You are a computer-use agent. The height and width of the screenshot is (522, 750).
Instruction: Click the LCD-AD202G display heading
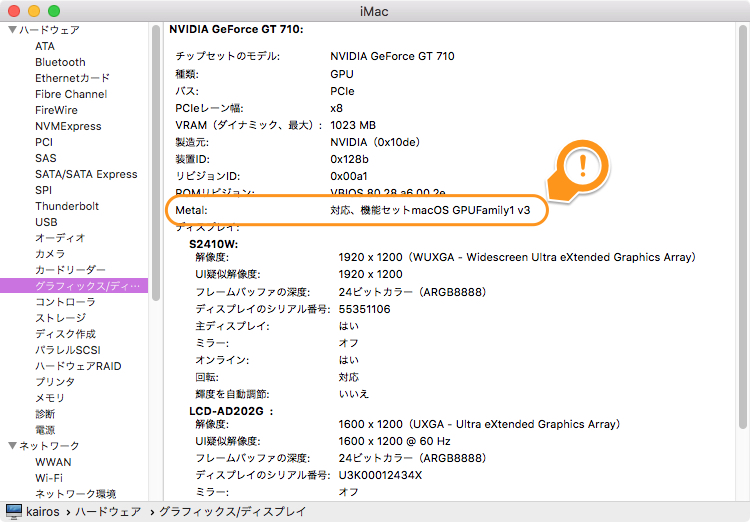coord(231,411)
